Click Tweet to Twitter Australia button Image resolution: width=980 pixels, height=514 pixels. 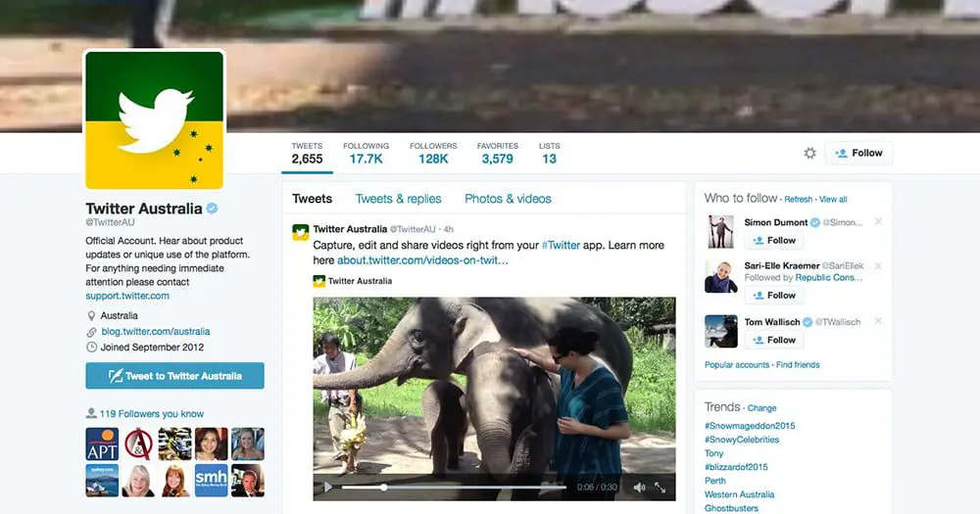click(x=175, y=376)
